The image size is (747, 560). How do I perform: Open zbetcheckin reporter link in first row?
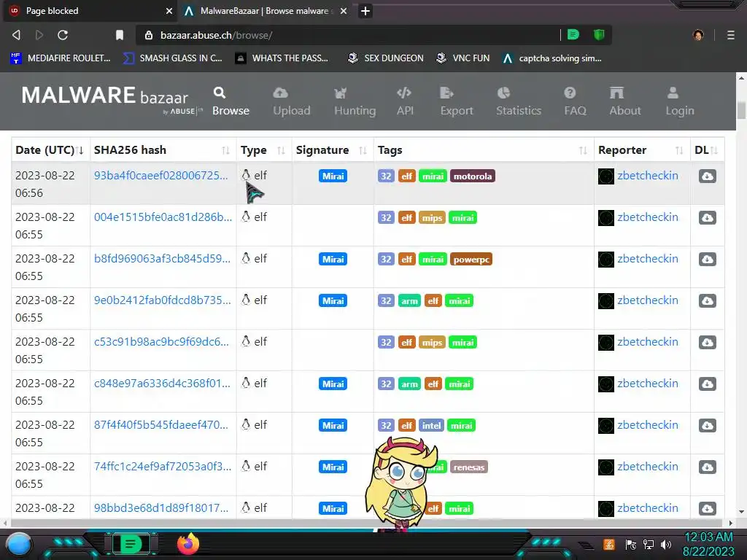pyautogui.click(x=648, y=175)
